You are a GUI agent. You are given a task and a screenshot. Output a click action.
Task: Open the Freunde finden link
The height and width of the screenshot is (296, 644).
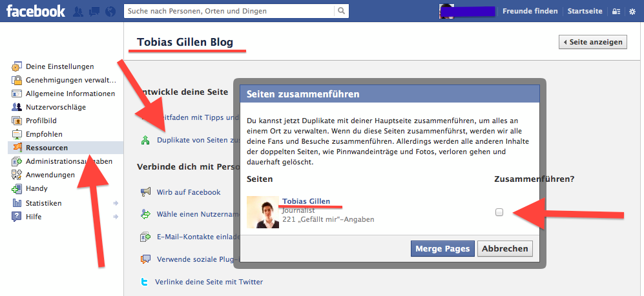[530, 11]
